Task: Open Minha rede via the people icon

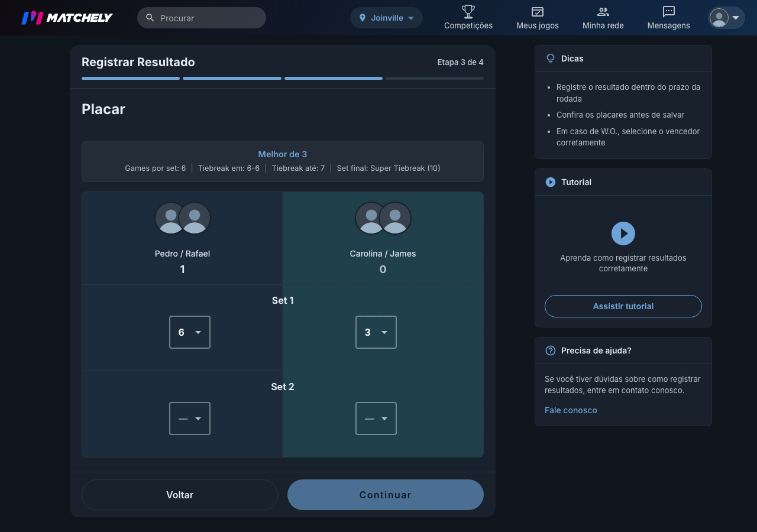Action: (603, 11)
